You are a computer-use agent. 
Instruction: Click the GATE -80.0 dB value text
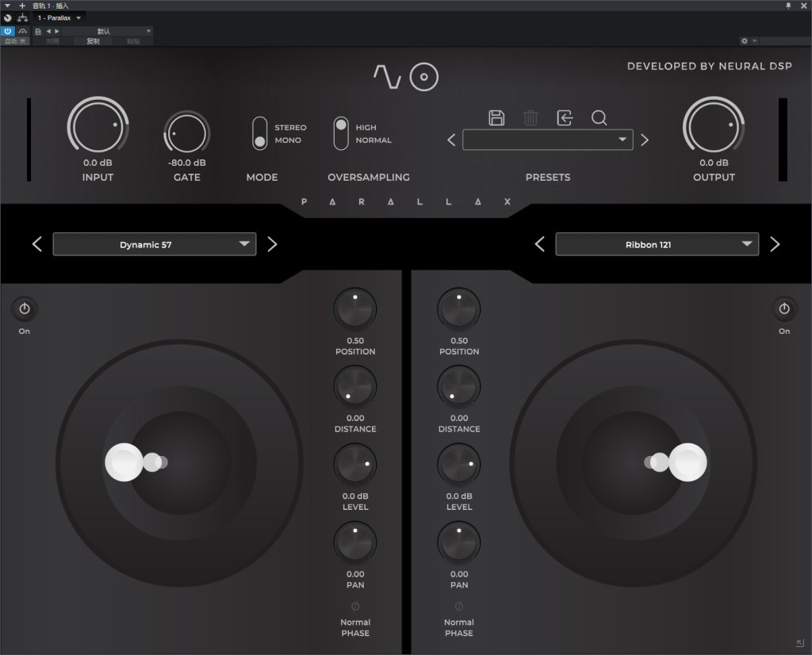tap(187, 163)
